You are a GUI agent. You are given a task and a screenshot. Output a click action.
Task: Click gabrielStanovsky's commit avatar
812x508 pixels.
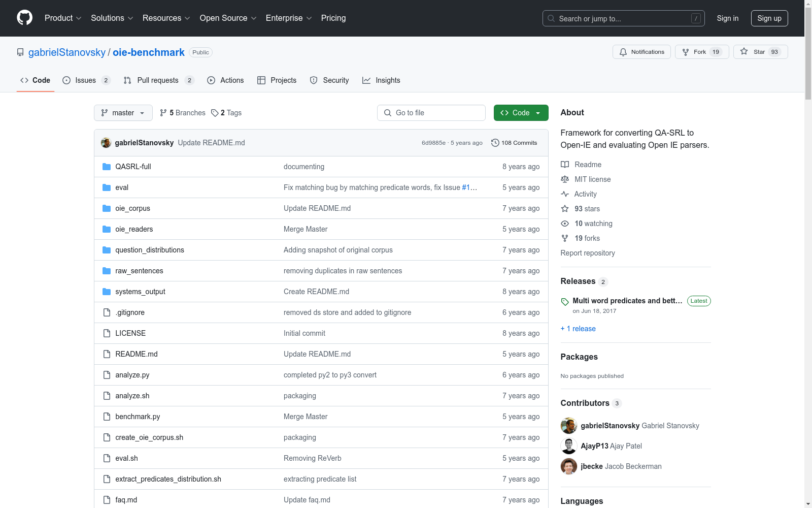pyautogui.click(x=106, y=143)
